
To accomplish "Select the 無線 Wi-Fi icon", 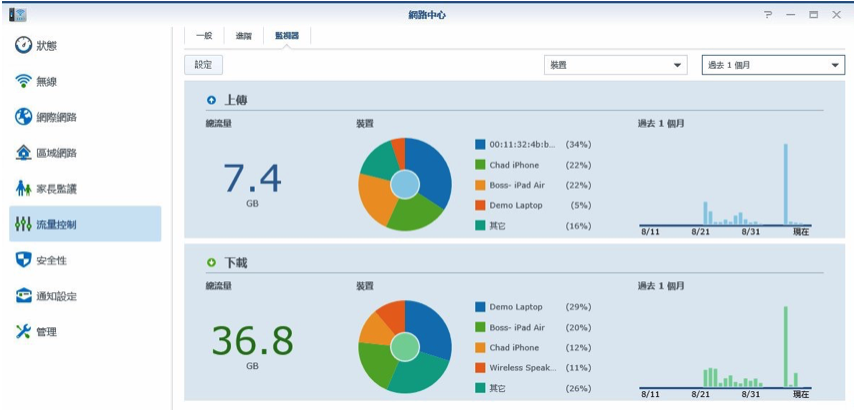I will [23, 82].
